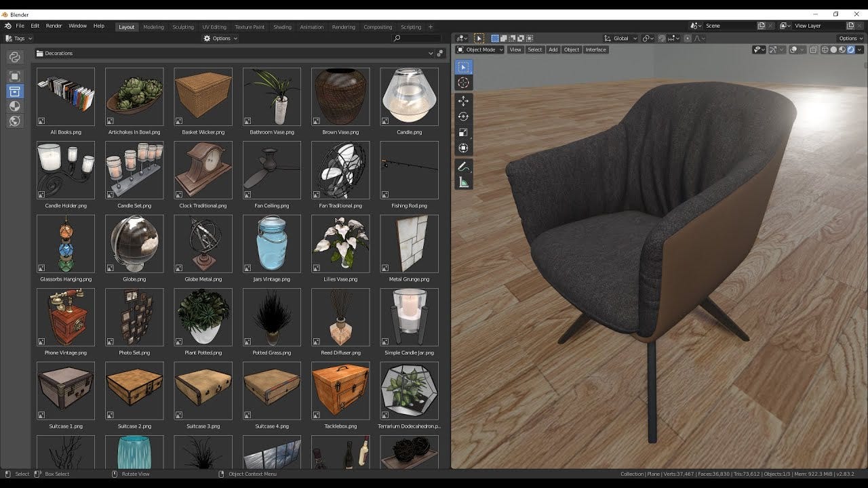This screenshot has height=488, width=868.
Task: Select the Scale tool
Action: coord(464,132)
